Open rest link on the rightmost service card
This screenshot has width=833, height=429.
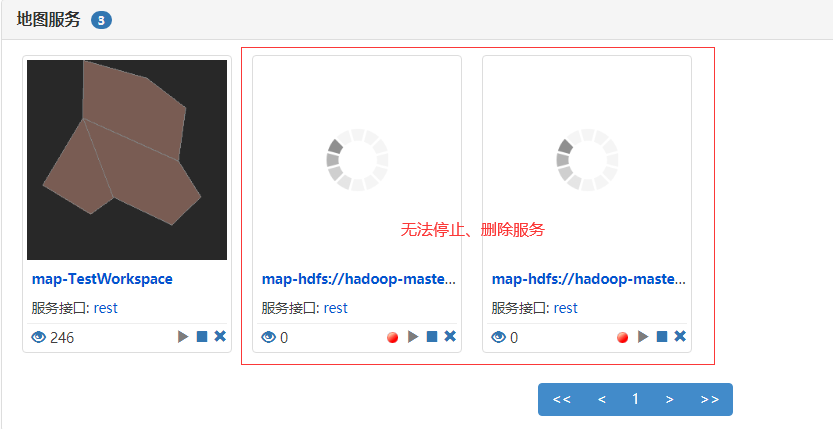565,308
